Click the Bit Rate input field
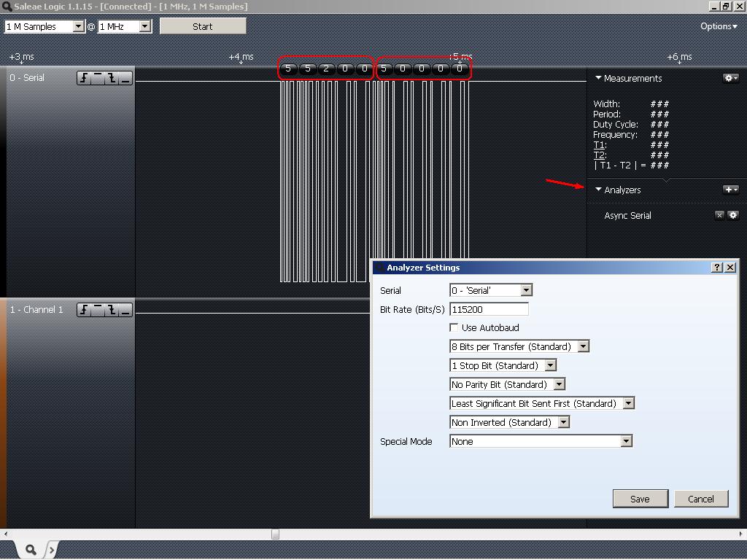 [489, 309]
